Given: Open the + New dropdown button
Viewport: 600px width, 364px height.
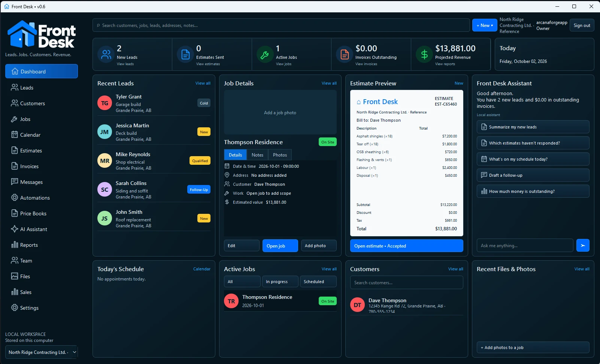Looking at the screenshot, I should 485,25.
